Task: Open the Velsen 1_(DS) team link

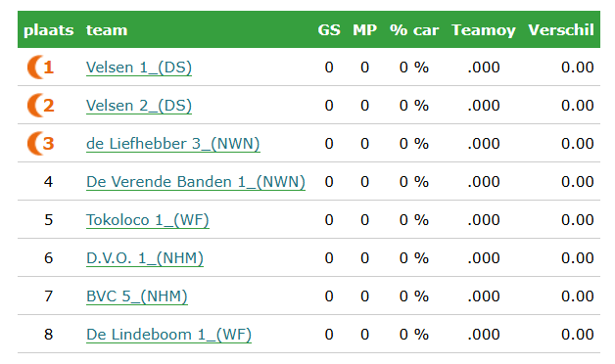Action: pyautogui.click(x=139, y=68)
